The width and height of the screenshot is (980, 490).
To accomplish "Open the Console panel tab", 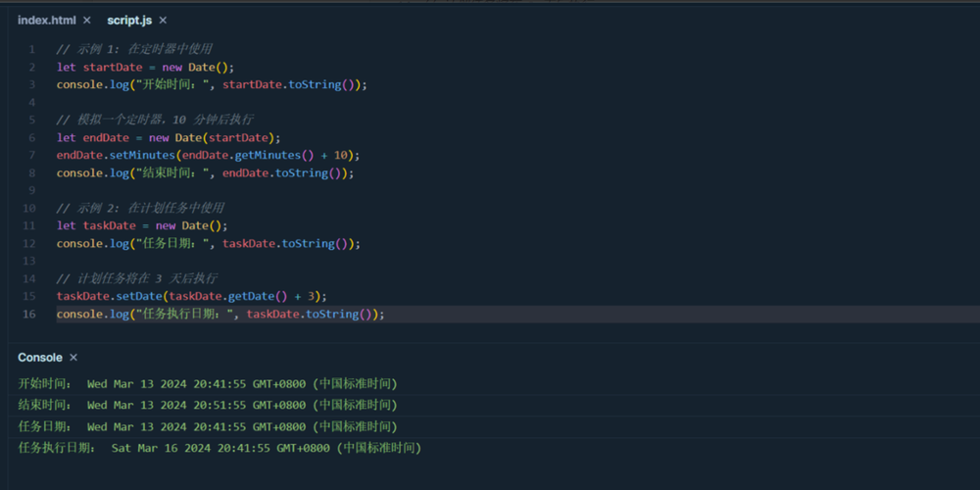I will (40, 358).
